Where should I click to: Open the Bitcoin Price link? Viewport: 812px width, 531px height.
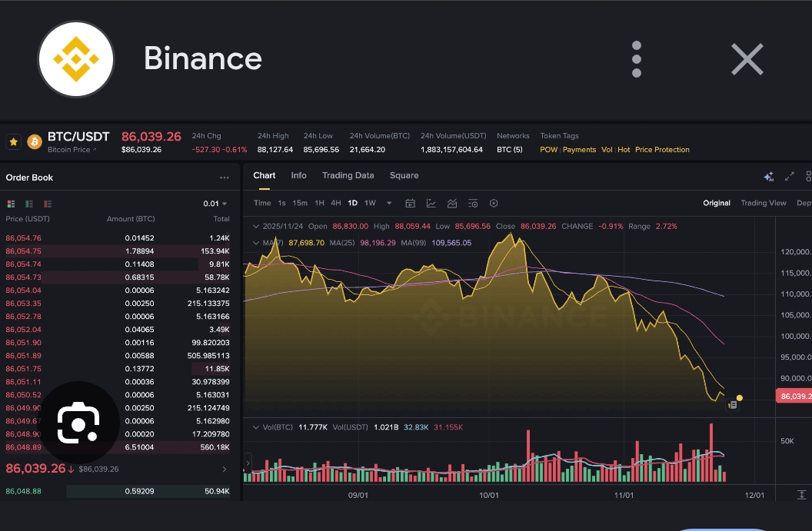click(72, 150)
